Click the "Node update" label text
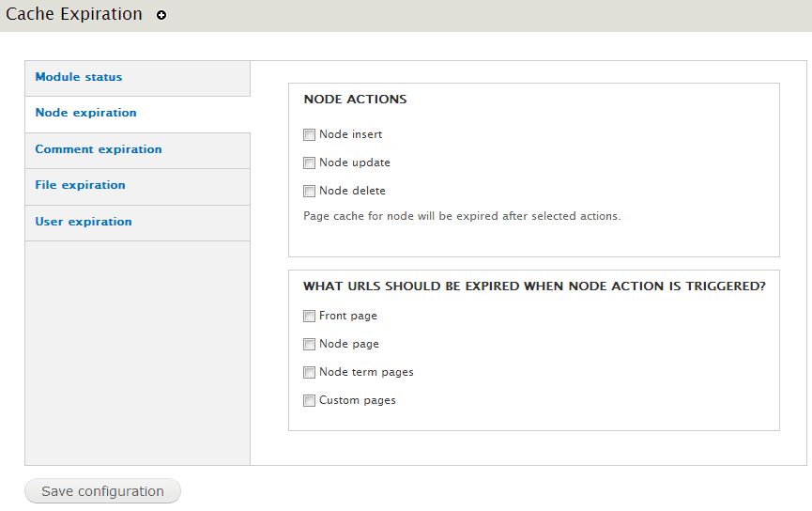Screen dimensions: 812x511 click(x=355, y=163)
